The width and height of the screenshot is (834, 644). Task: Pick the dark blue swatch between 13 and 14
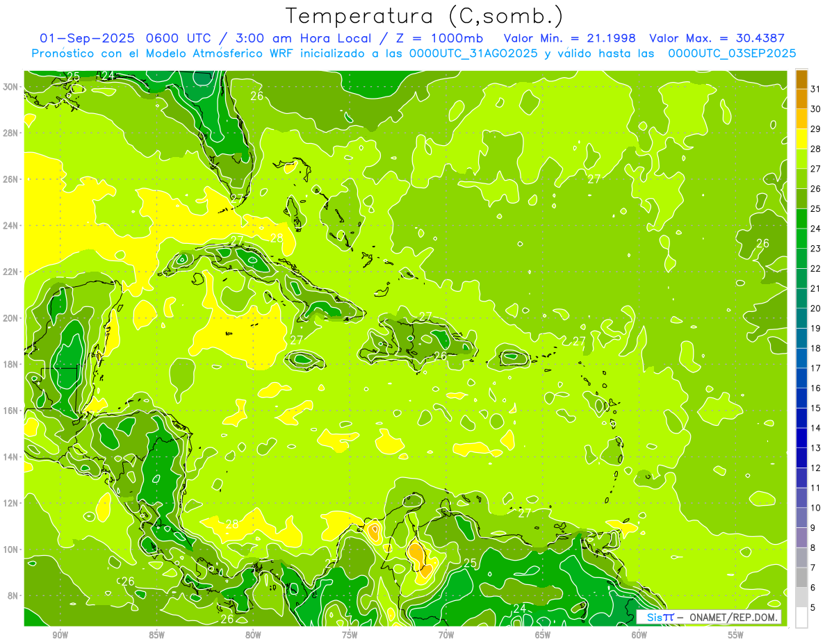801,438
